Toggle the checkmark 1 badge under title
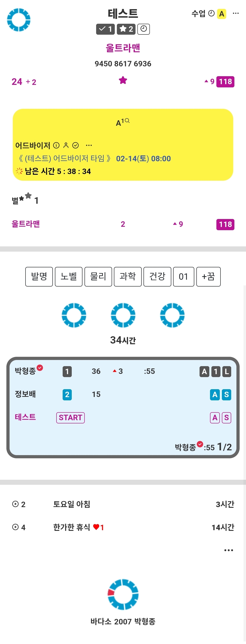This screenshot has height=644, width=246. tap(105, 29)
